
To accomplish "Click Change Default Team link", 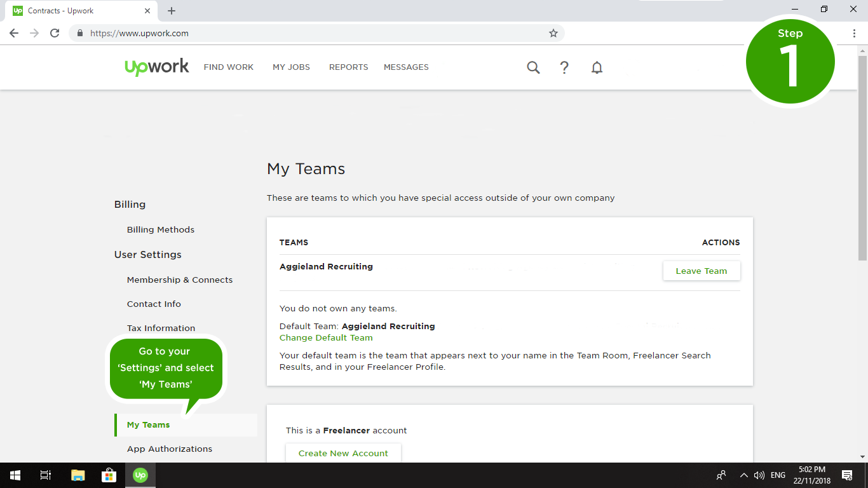I will (x=326, y=338).
